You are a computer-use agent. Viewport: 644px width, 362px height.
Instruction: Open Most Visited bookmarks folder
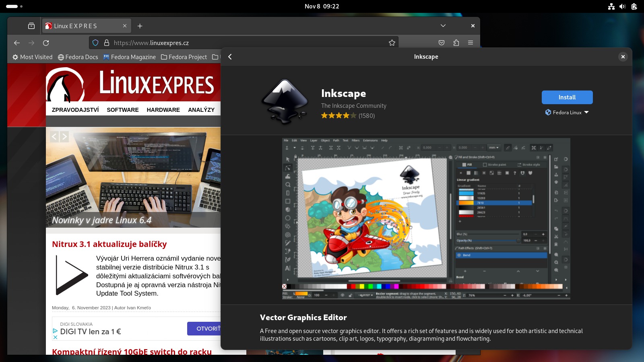[32, 57]
